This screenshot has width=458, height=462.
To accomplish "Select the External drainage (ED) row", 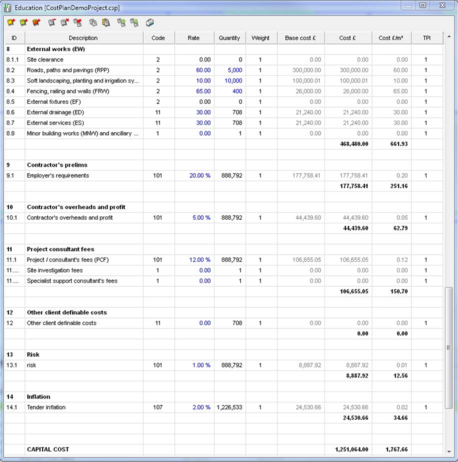I will tap(223, 112).
